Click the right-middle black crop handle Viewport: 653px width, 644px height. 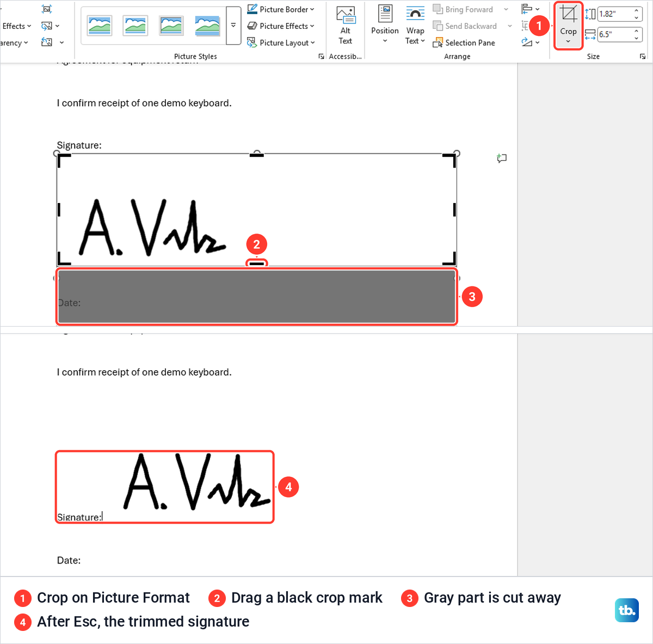[454, 210]
